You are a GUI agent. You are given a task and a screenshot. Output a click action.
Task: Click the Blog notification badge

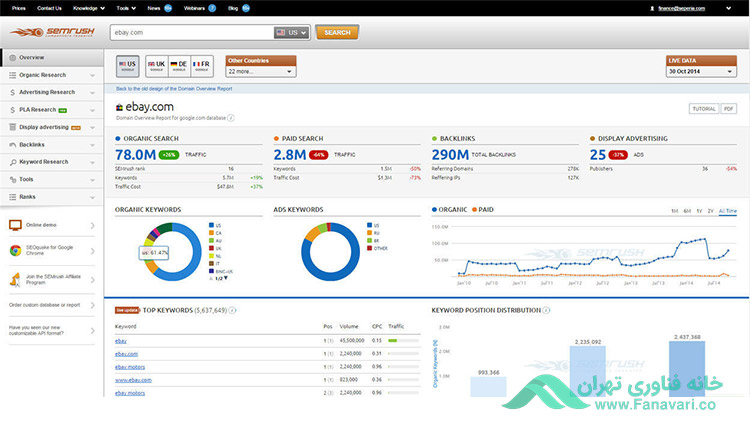pyautogui.click(x=246, y=8)
